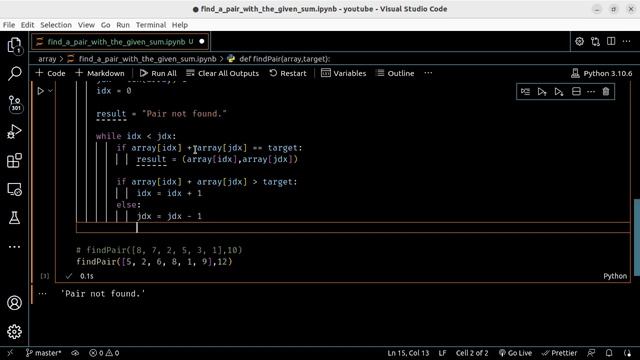This screenshot has height=360, width=640.
Task: Delete the cell with trash icon
Action: 606,91
